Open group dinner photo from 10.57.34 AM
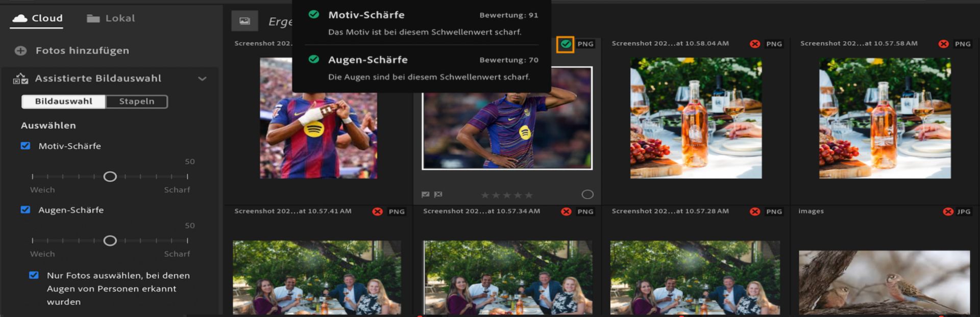This screenshot has width=980, height=317. [x=508, y=278]
